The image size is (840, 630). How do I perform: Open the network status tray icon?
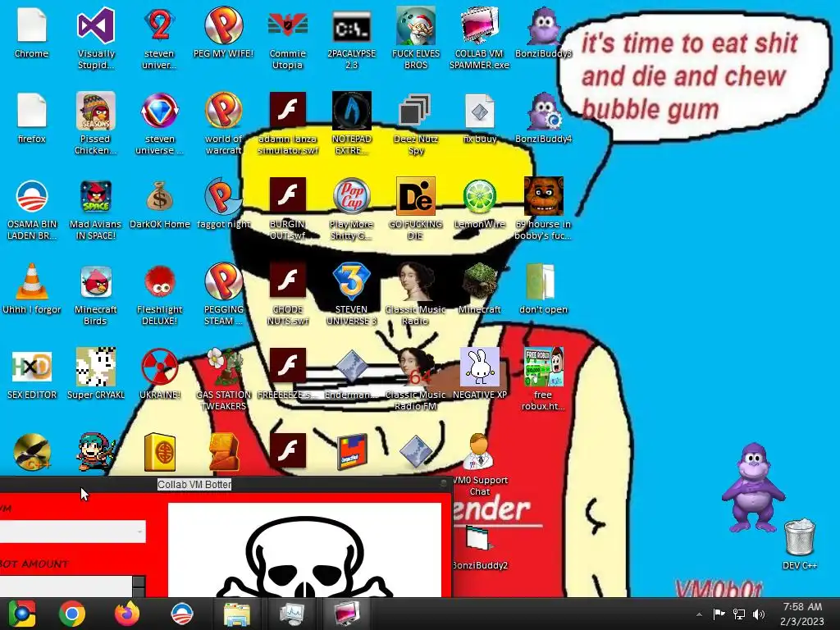point(739,614)
